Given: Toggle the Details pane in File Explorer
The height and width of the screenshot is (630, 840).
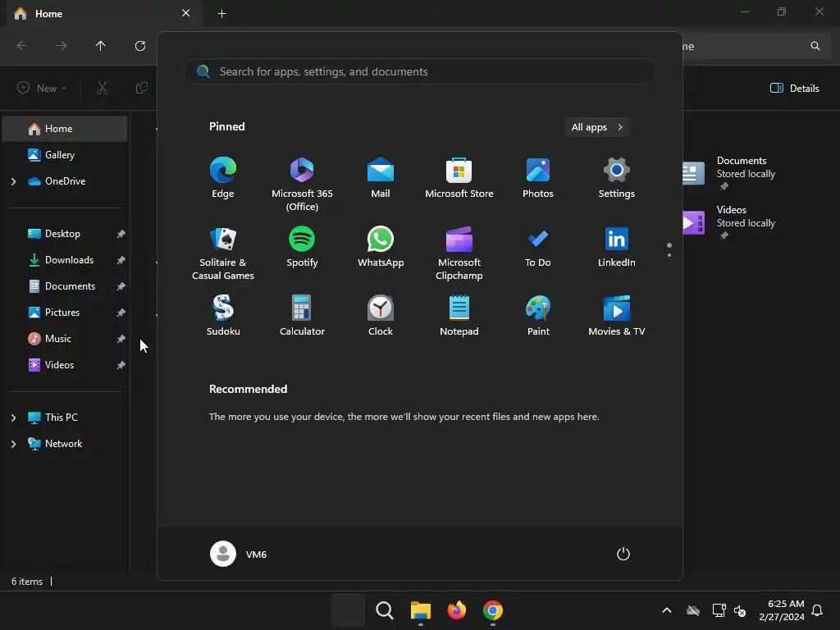Looking at the screenshot, I should pos(794,88).
